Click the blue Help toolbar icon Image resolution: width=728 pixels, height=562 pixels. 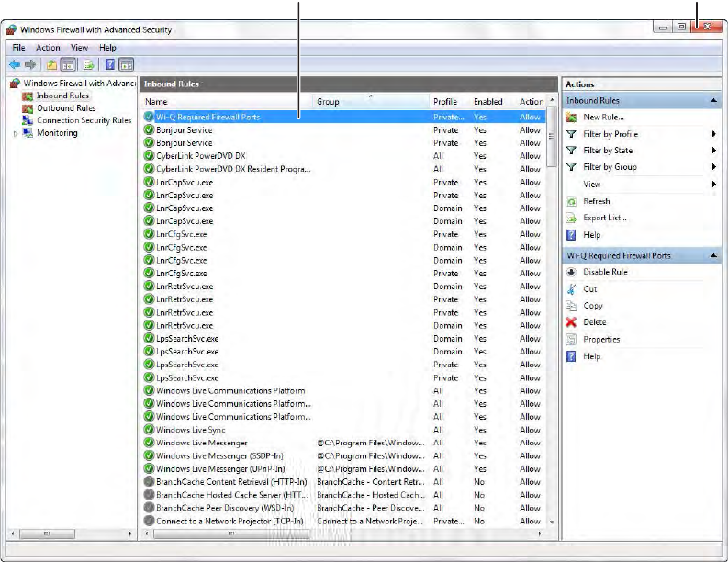pyautogui.click(x=109, y=64)
